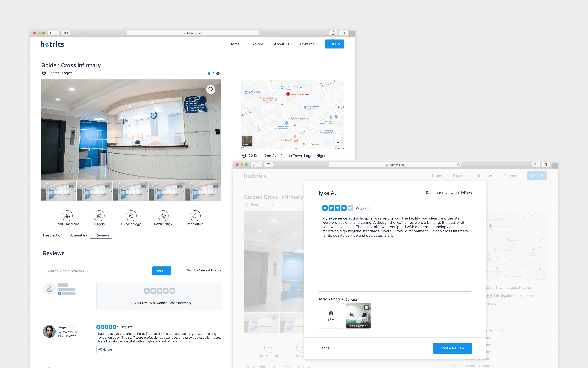The width and height of the screenshot is (588, 368).
Task: Open Read our review guidelines link
Action: pos(449,193)
